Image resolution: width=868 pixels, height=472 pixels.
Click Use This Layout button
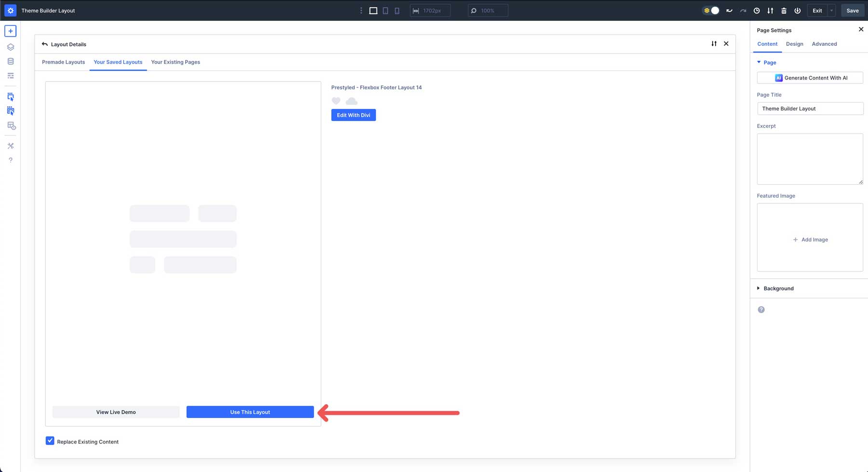click(250, 412)
